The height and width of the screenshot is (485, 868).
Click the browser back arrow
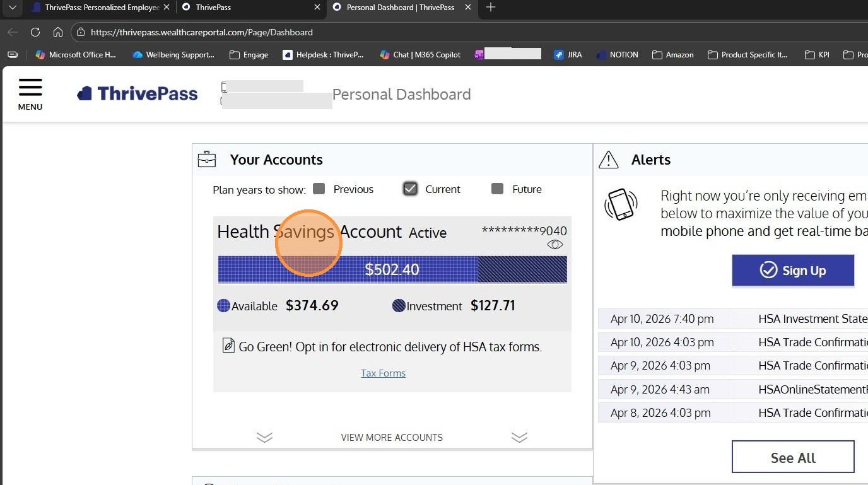point(13,32)
